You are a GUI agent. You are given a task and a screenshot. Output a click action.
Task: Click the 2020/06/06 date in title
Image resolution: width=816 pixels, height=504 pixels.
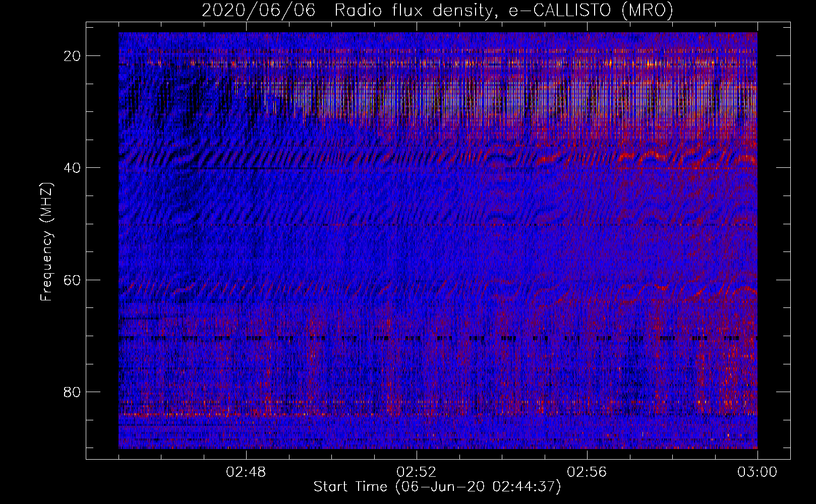pyautogui.click(x=259, y=10)
